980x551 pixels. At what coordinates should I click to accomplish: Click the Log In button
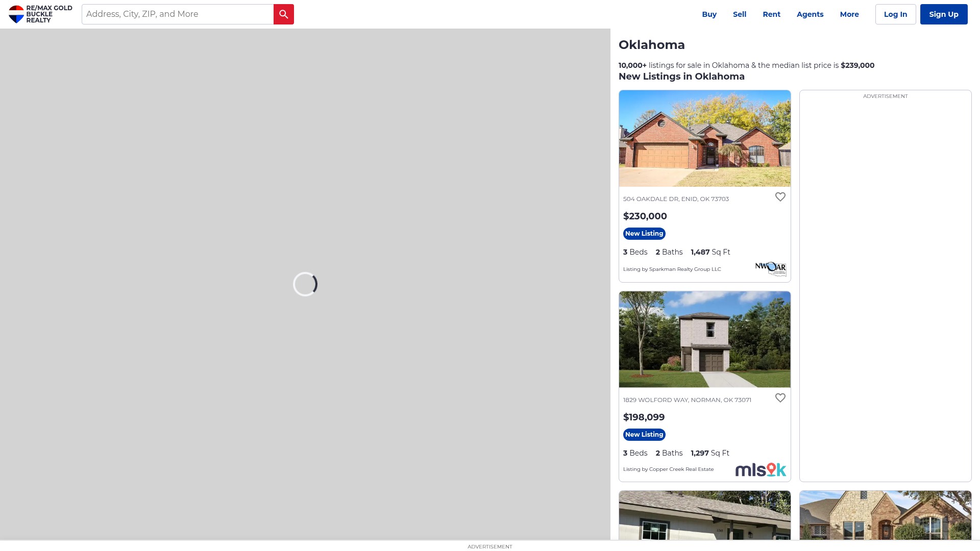pos(895,14)
